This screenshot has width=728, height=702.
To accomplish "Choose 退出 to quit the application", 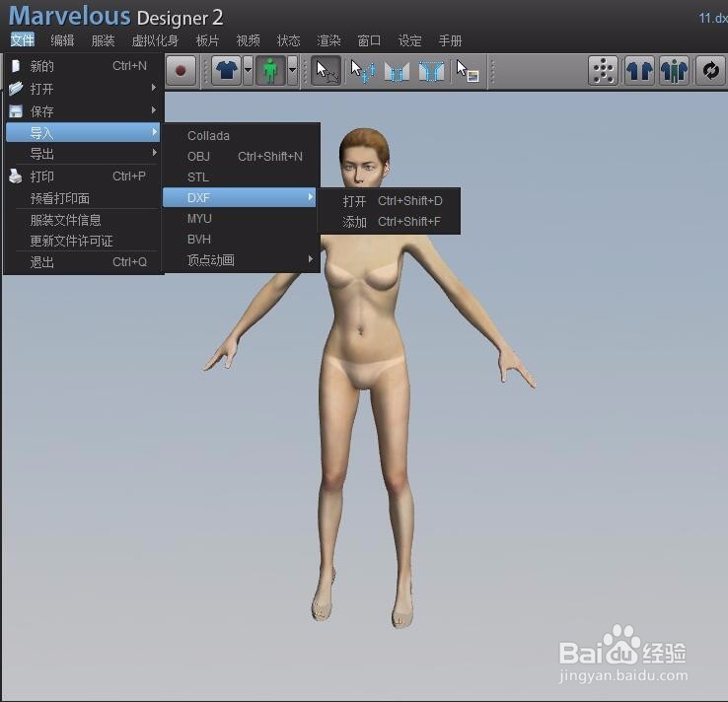I will pyautogui.click(x=84, y=262).
